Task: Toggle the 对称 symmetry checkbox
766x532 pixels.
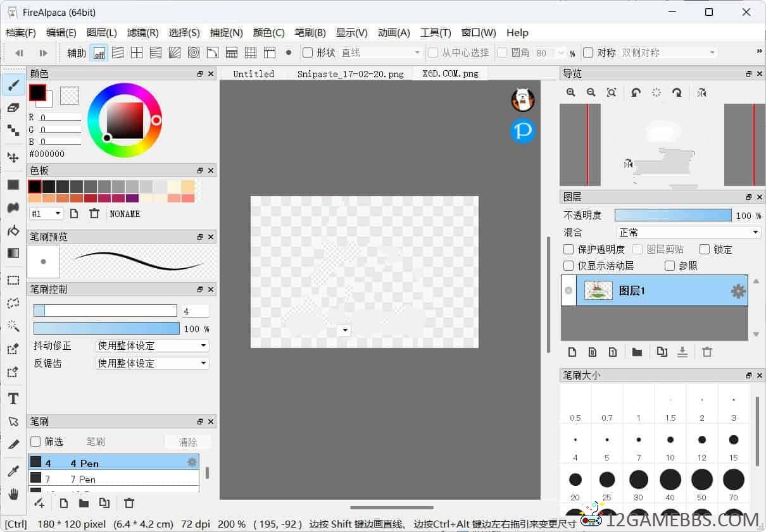Action: click(588, 53)
